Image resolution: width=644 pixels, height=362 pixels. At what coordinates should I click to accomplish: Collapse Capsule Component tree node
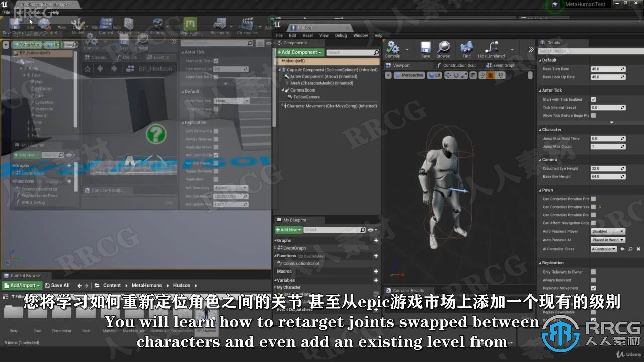(x=279, y=70)
